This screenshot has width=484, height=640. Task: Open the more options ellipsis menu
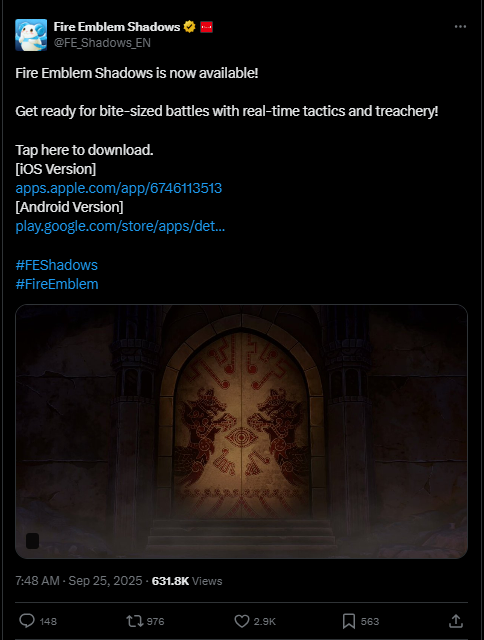click(460, 27)
